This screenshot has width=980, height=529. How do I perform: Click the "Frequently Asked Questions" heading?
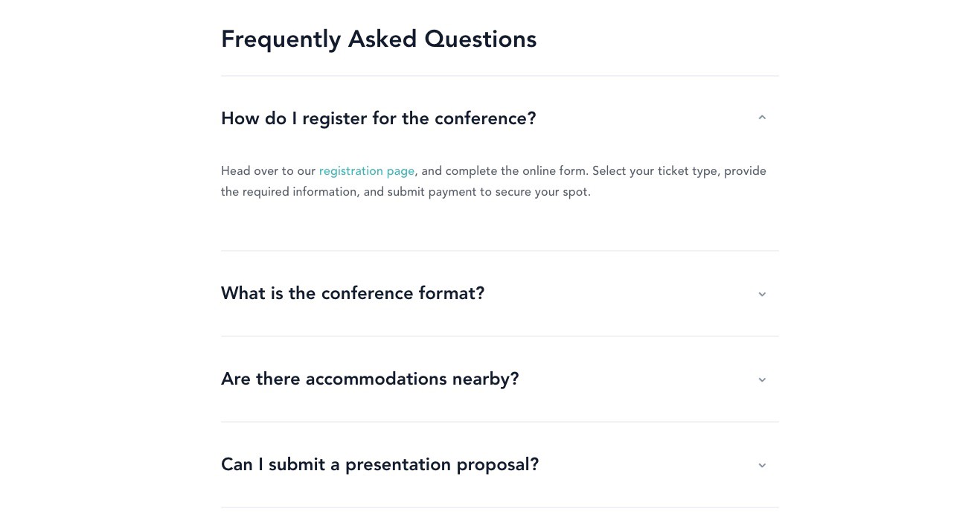pos(379,39)
